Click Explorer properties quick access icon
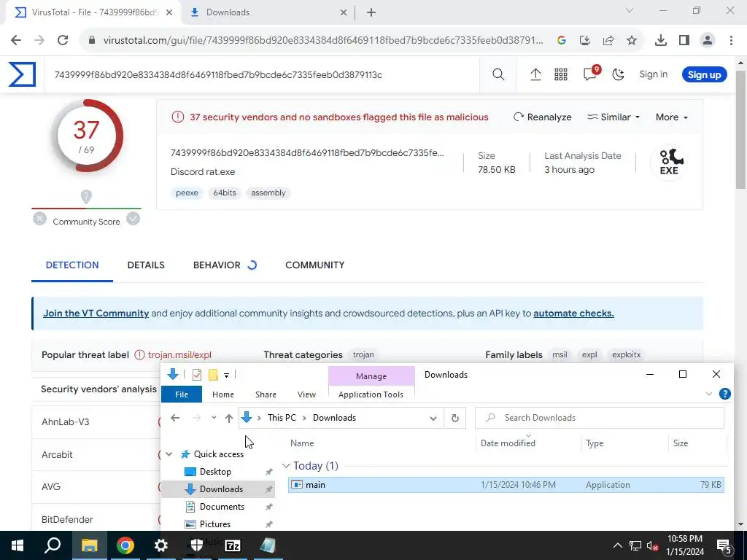Screen dimensions: 747x560 [x=196, y=375]
